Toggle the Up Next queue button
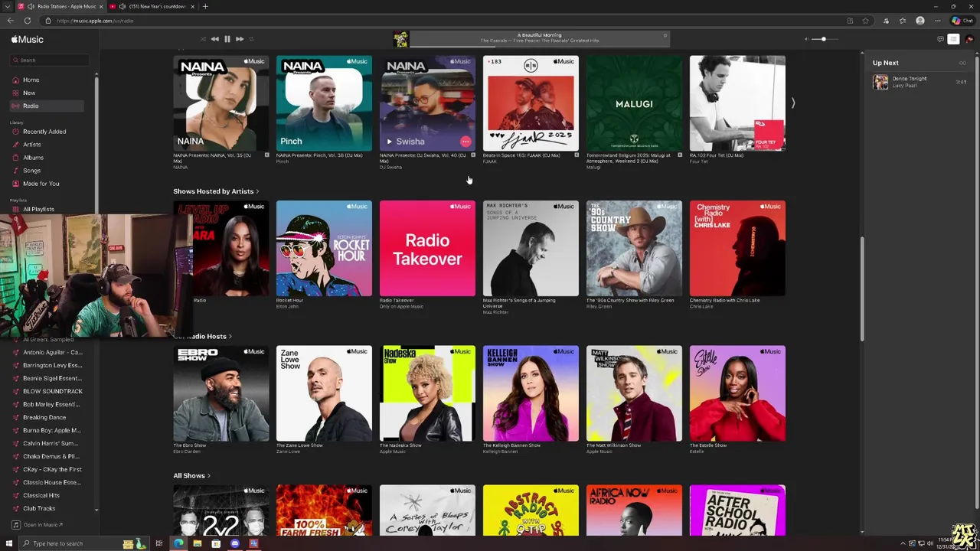This screenshot has width=980, height=551. (x=953, y=39)
